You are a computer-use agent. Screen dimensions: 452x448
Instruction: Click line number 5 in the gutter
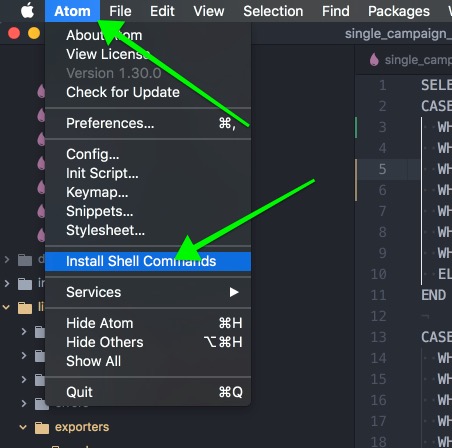pyautogui.click(x=382, y=169)
